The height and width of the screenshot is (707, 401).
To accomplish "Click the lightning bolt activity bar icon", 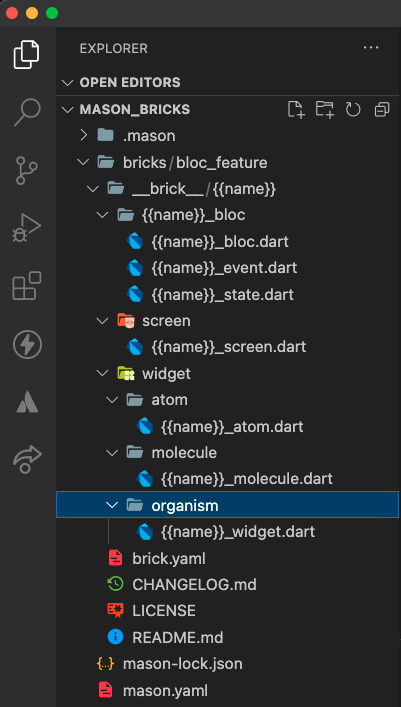I will (x=28, y=344).
